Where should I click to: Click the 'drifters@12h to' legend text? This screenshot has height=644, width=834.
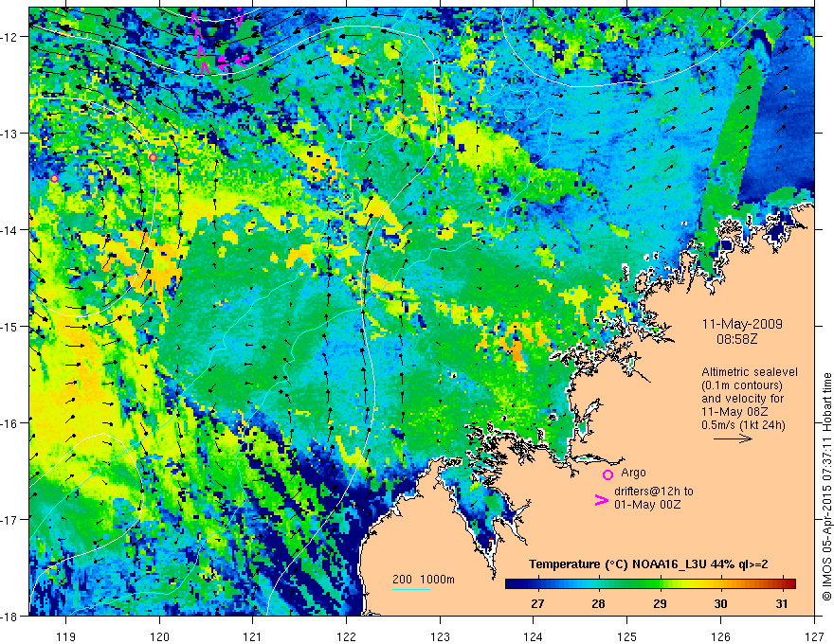(x=654, y=492)
